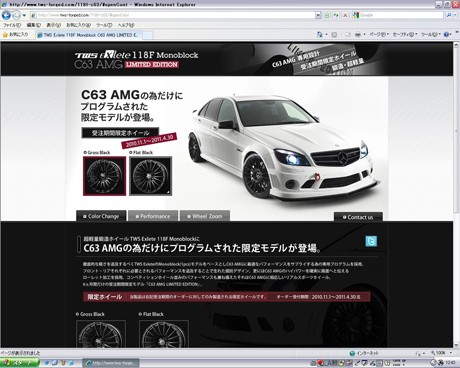The image size is (460, 368).
Task: Click the scrollbar down arrow
Action: [x=456, y=345]
